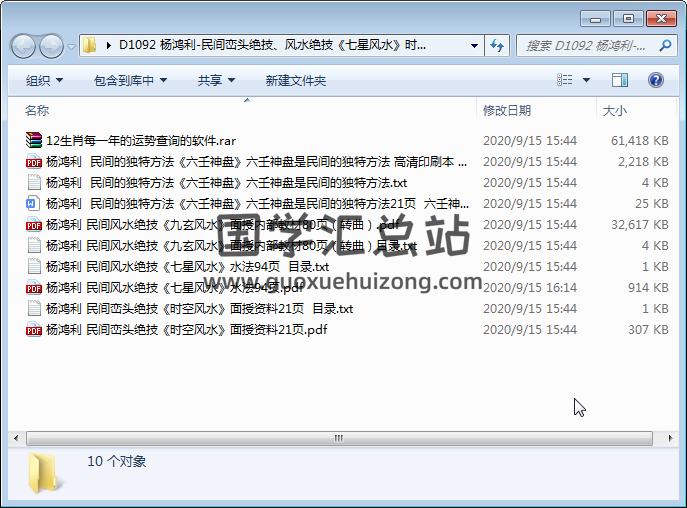Click the folder icon in address bar
687x508 pixels.
(89, 45)
